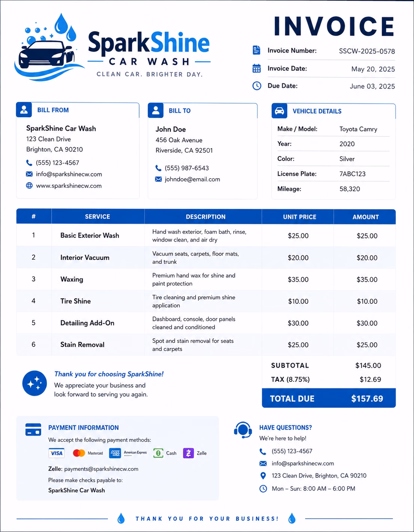Image resolution: width=414 pixels, height=532 pixels.
Task: Select the Interior Vacuum service name
Action: [85, 257]
